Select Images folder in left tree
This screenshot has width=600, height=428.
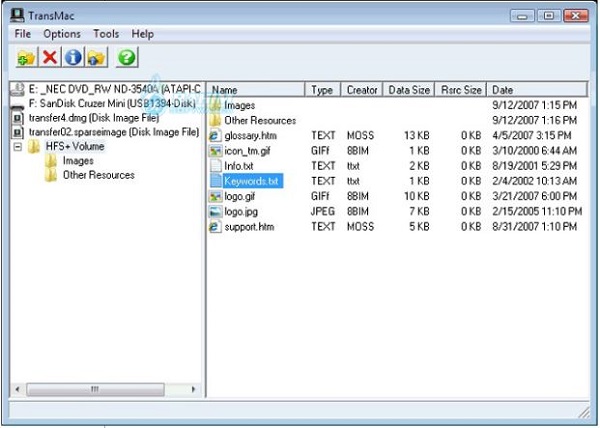pyautogui.click(x=78, y=161)
